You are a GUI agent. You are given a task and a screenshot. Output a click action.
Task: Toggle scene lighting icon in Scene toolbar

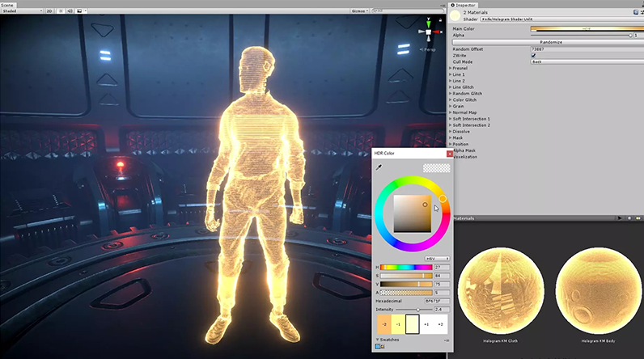coord(61,11)
